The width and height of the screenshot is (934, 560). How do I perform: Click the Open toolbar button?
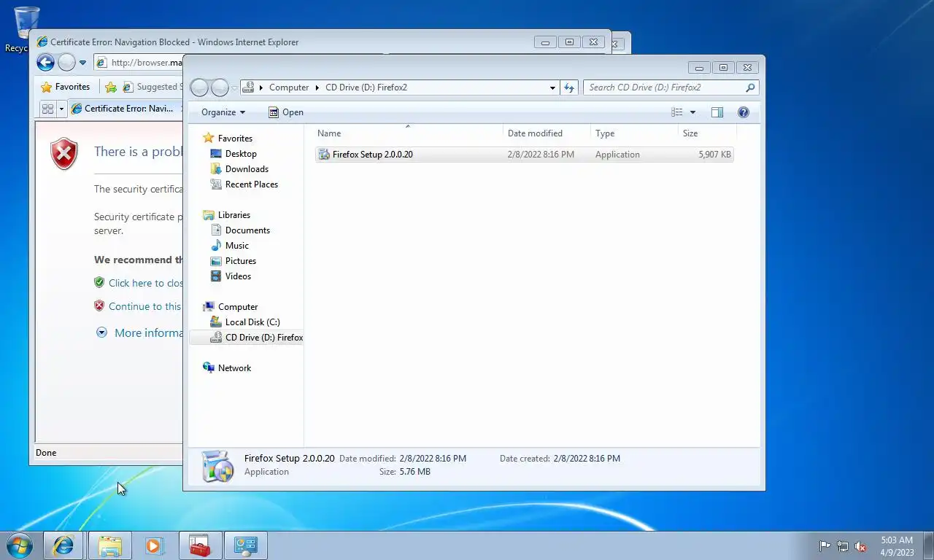click(x=285, y=112)
